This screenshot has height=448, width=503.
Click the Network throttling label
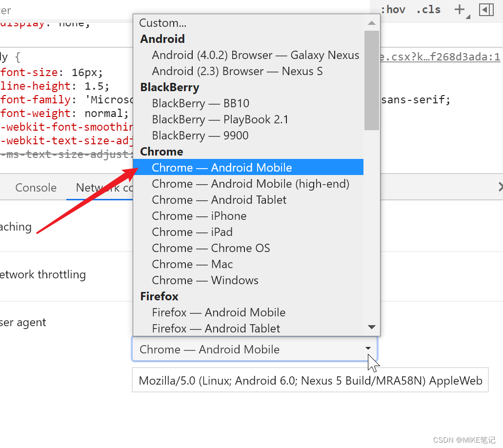(x=42, y=274)
